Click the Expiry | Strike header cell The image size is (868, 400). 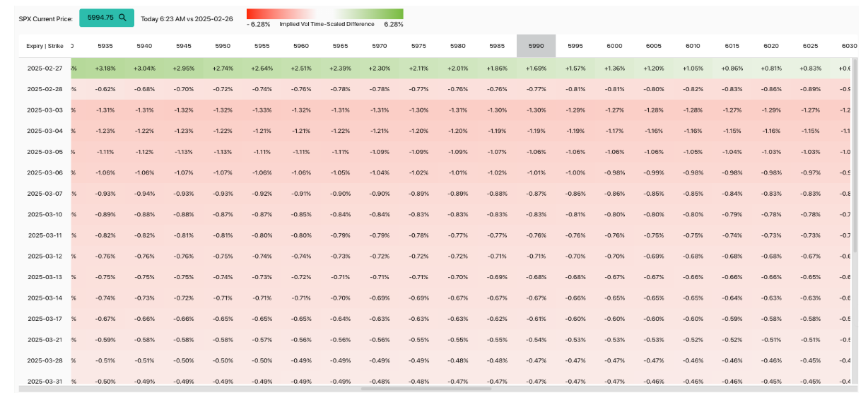(x=45, y=46)
